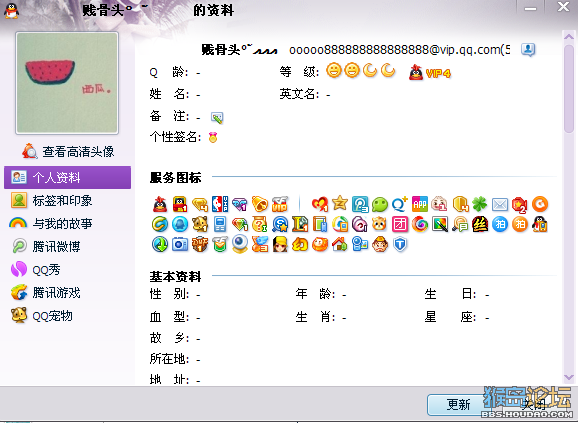Open the 标签和印象 sidebar tab
This screenshot has height=423, width=578.
click(x=67, y=201)
